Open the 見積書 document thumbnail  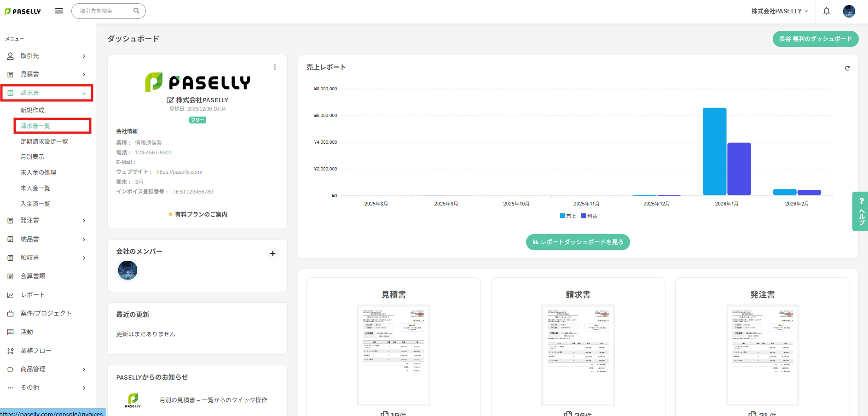coord(393,355)
